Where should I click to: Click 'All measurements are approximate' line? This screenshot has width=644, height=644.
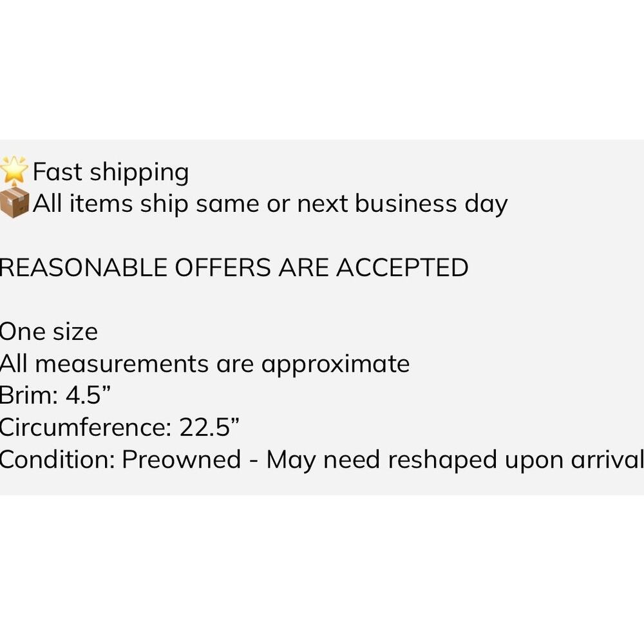click(205, 365)
